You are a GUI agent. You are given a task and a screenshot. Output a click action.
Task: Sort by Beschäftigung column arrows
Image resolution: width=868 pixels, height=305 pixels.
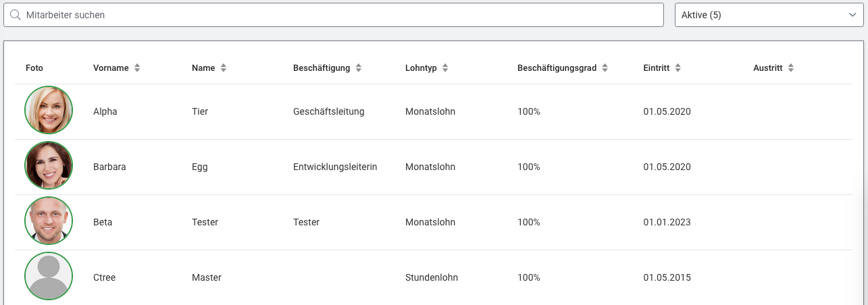(x=359, y=68)
